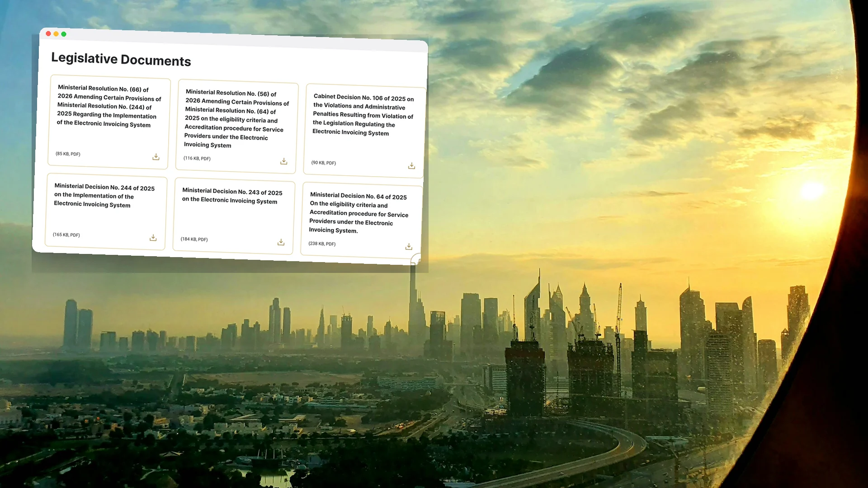Close the window with the red button
Screen dimensions: 868x488
click(x=48, y=33)
